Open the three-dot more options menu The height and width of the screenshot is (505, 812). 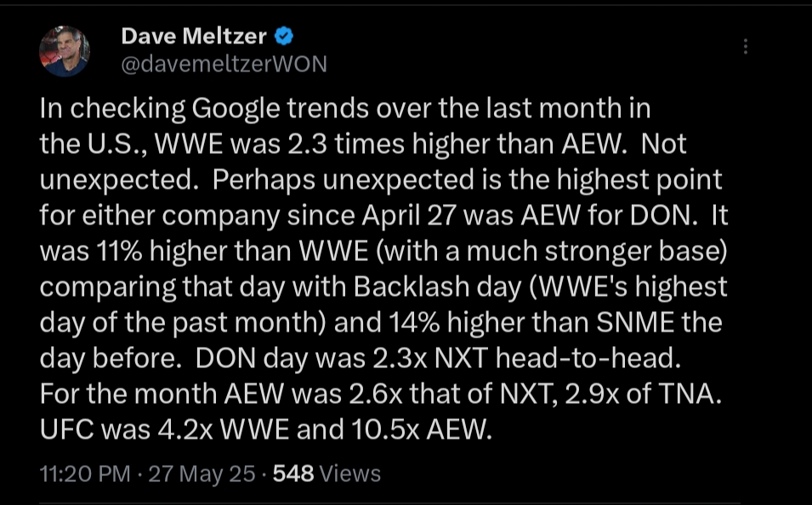point(745,47)
